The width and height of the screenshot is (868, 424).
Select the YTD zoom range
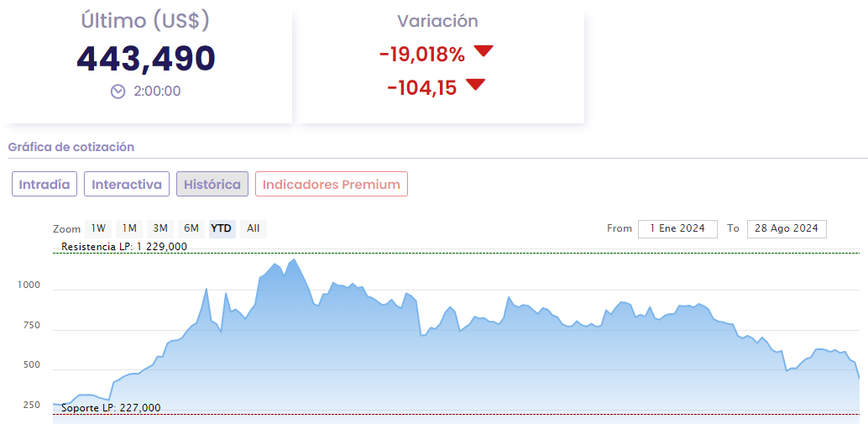[222, 228]
